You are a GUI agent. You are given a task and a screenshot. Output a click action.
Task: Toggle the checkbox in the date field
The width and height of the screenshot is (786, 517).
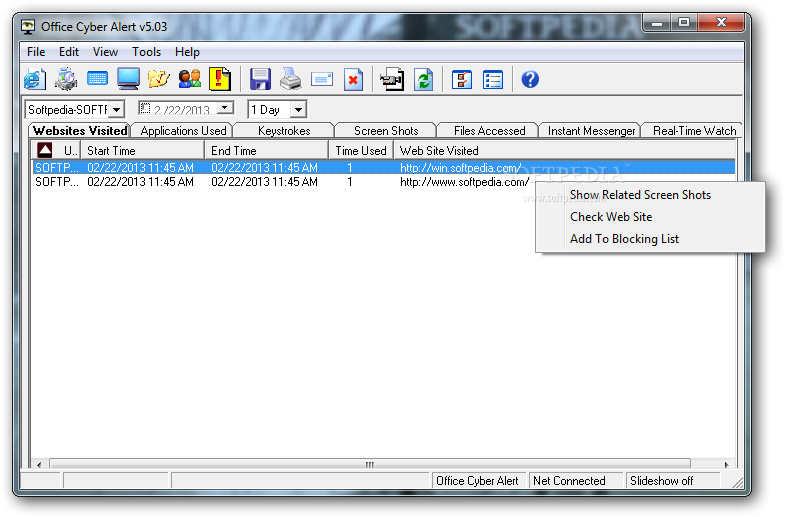(145, 108)
